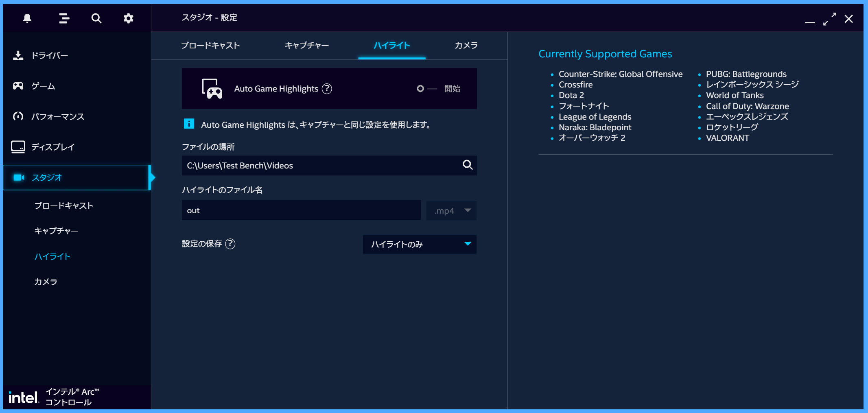Click the Auto Game Highlights gamepad icon

click(x=212, y=89)
